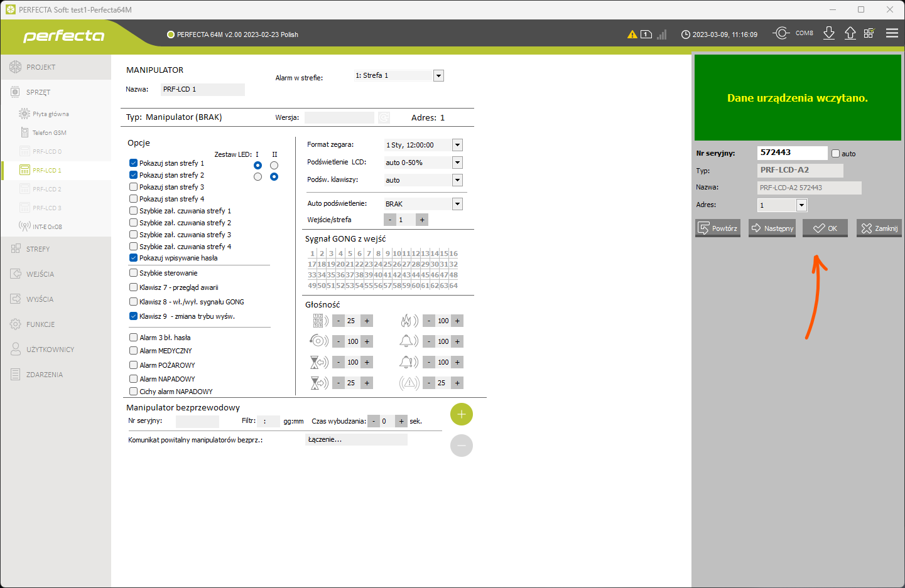Click the perfecta logo
This screenshot has height=588, width=905.
(x=63, y=36)
